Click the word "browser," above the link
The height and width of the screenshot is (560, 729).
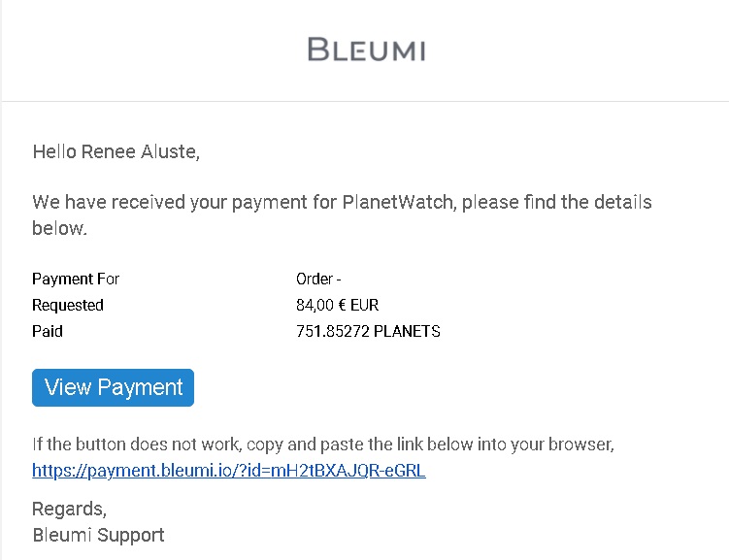coord(581,445)
